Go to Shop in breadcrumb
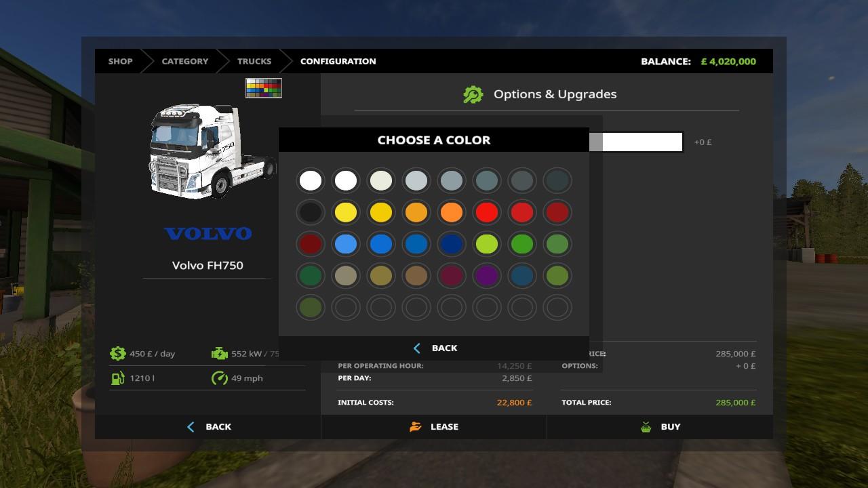Viewport: 868px width, 488px height. (120, 62)
